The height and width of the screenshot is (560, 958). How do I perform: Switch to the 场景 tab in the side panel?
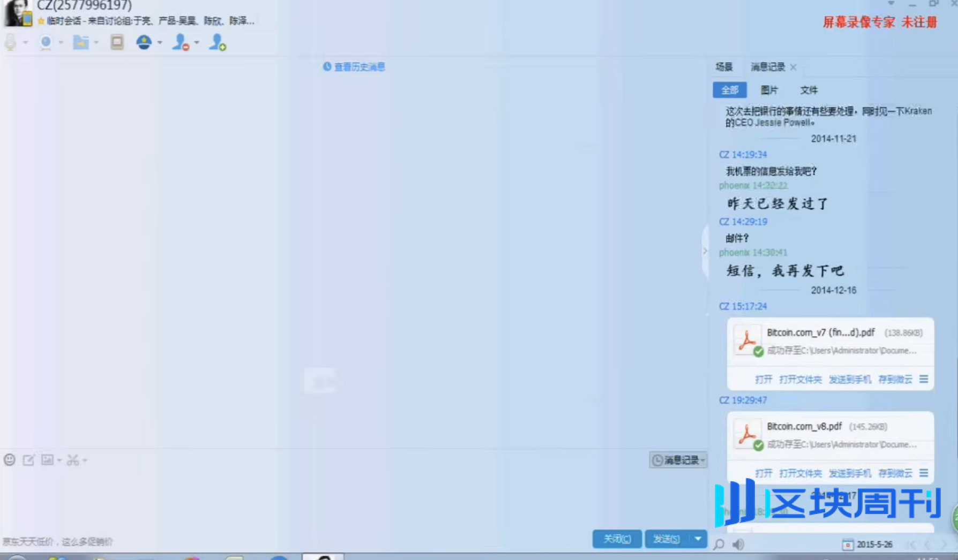point(723,67)
